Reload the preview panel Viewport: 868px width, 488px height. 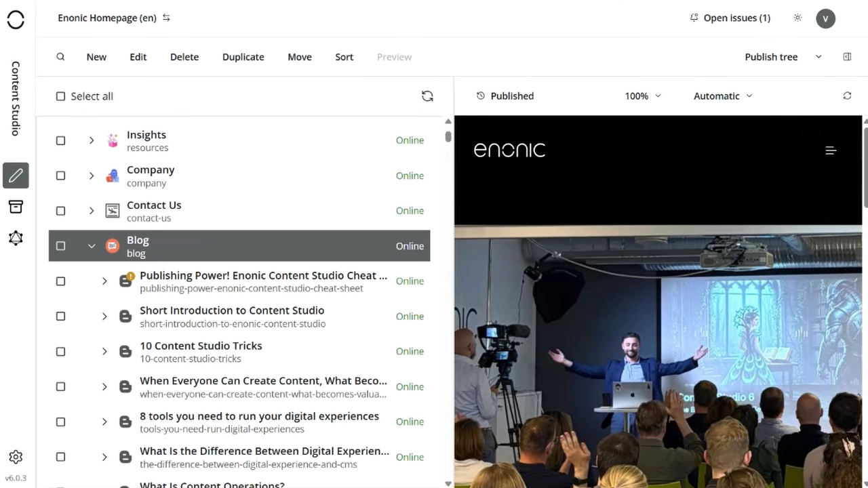pyautogui.click(x=847, y=96)
